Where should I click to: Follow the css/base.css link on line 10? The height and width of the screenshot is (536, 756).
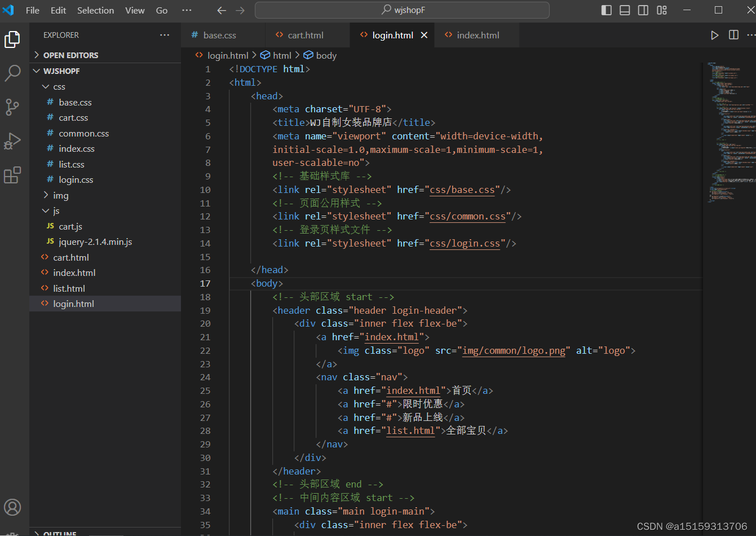click(462, 190)
